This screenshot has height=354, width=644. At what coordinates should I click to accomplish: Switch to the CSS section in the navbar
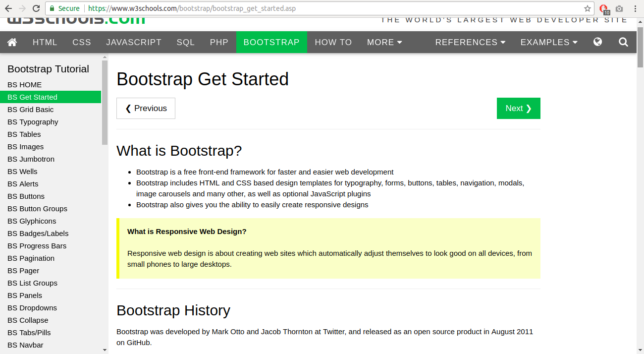click(x=81, y=42)
